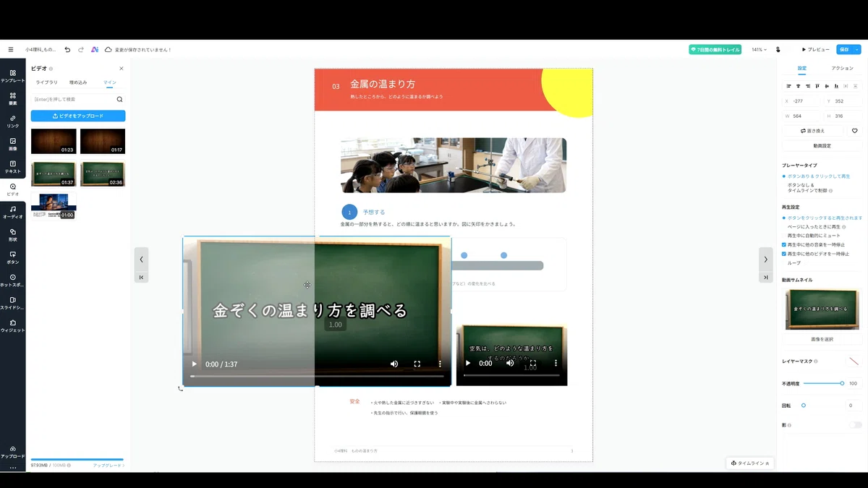
Task: Select the ビデオ sidebar panel
Action: [x=13, y=189]
